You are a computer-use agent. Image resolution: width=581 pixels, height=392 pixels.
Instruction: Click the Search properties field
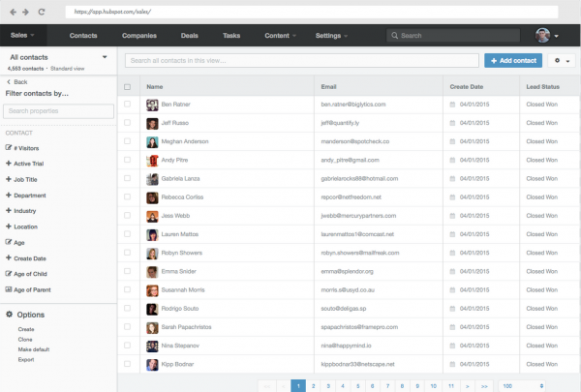58,110
